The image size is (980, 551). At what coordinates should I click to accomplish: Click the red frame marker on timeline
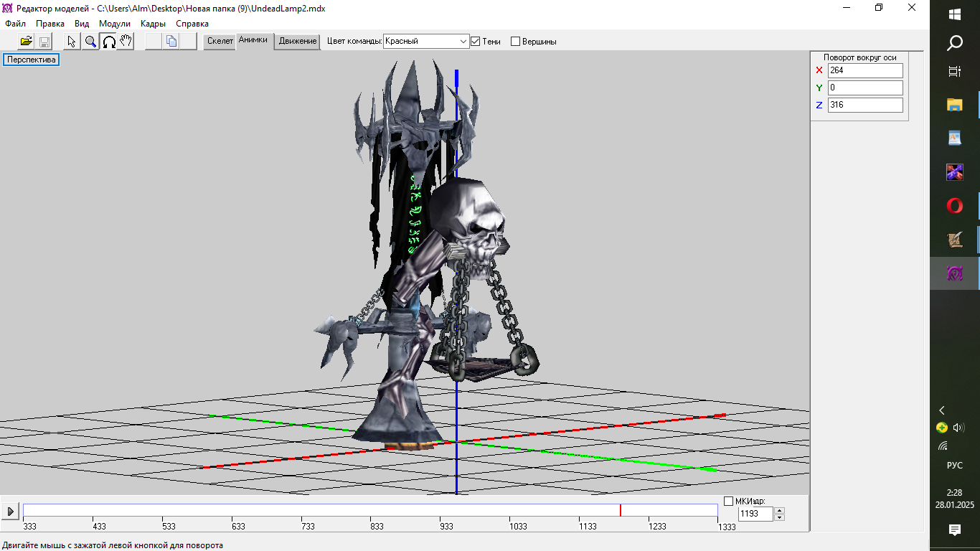click(x=621, y=510)
